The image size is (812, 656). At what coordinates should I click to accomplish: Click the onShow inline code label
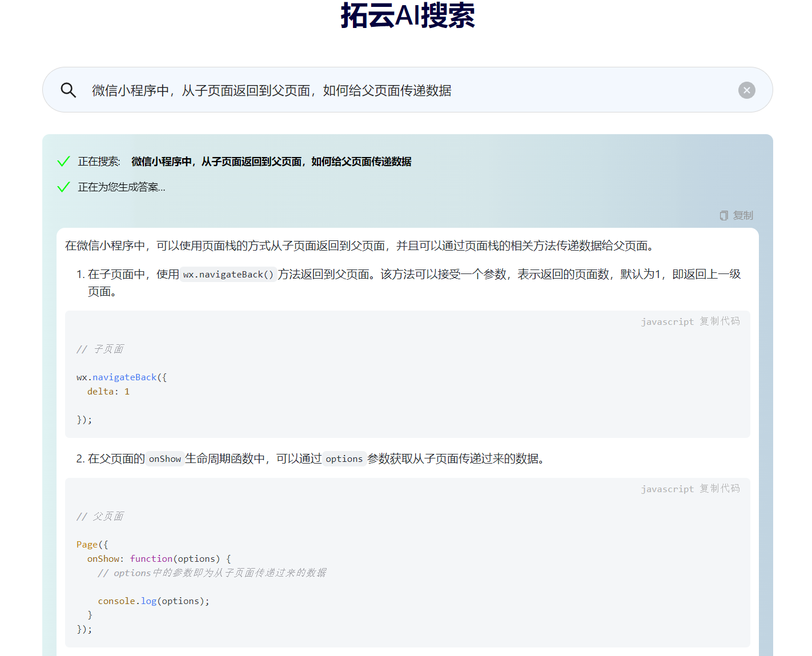coord(165,459)
